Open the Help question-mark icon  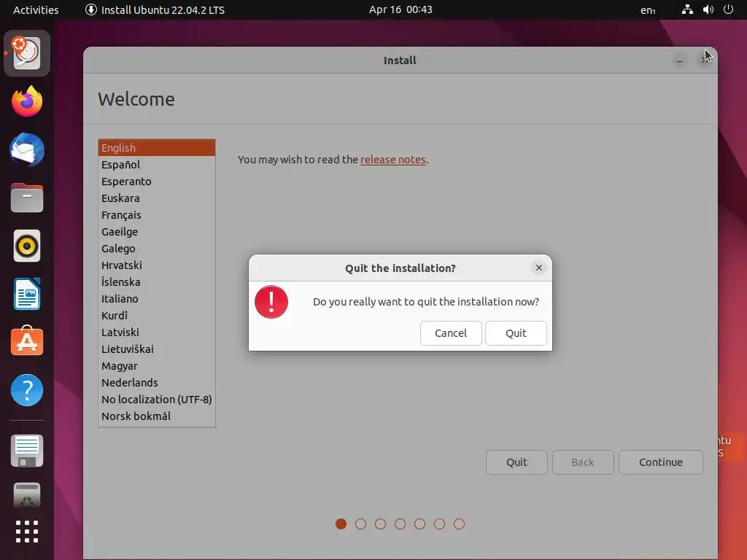pyautogui.click(x=27, y=391)
